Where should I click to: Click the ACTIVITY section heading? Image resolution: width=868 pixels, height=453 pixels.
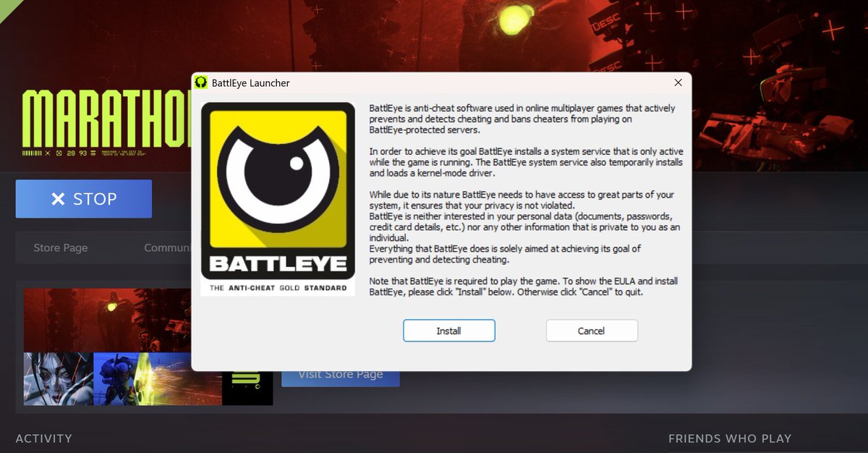tap(44, 439)
